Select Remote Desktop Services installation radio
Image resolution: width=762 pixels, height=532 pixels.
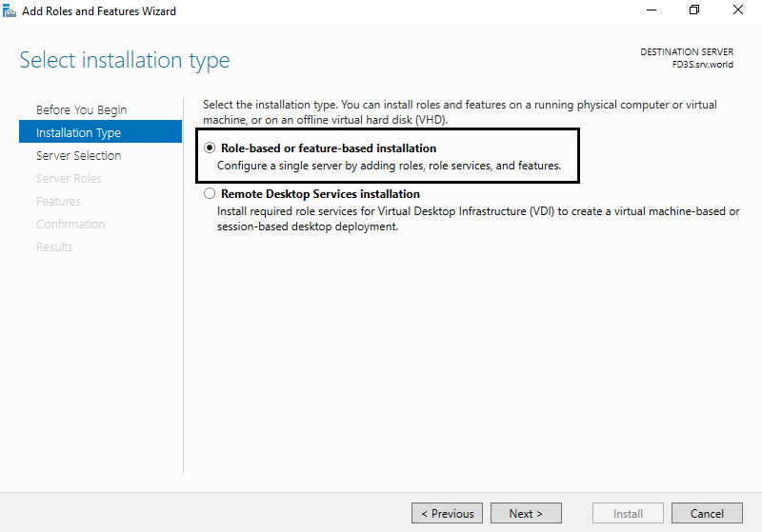pos(210,193)
